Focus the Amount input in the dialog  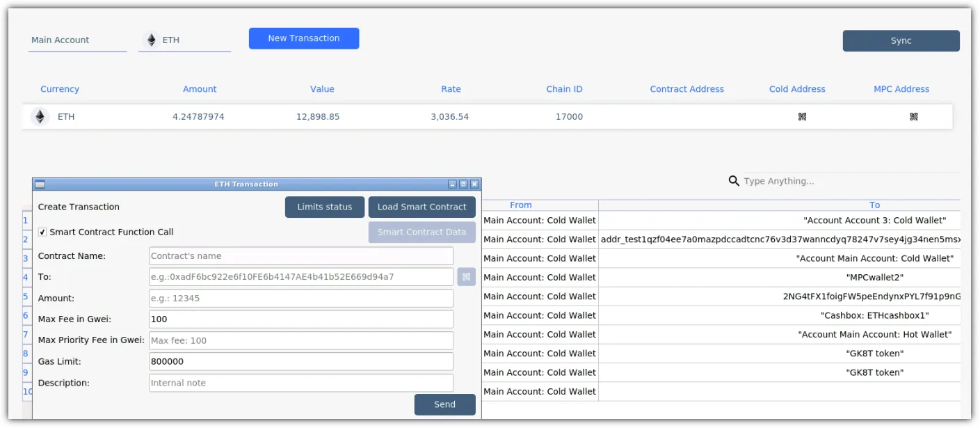pyautogui.click(x=301, y=299)
